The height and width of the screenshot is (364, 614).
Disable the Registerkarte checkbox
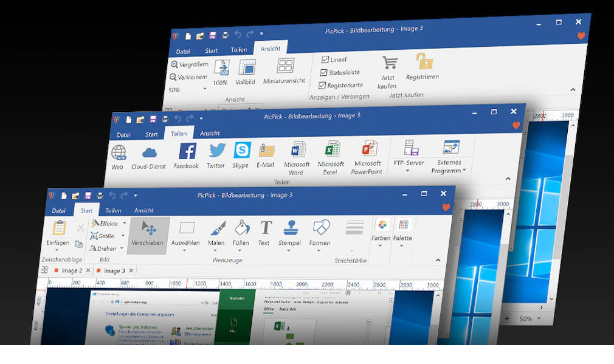click(324, 86)
